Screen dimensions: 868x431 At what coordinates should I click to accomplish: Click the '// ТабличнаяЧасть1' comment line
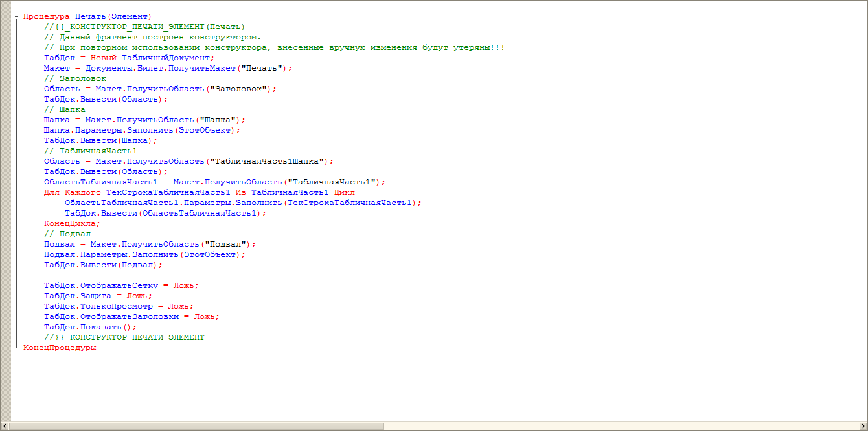pos(91,151)
